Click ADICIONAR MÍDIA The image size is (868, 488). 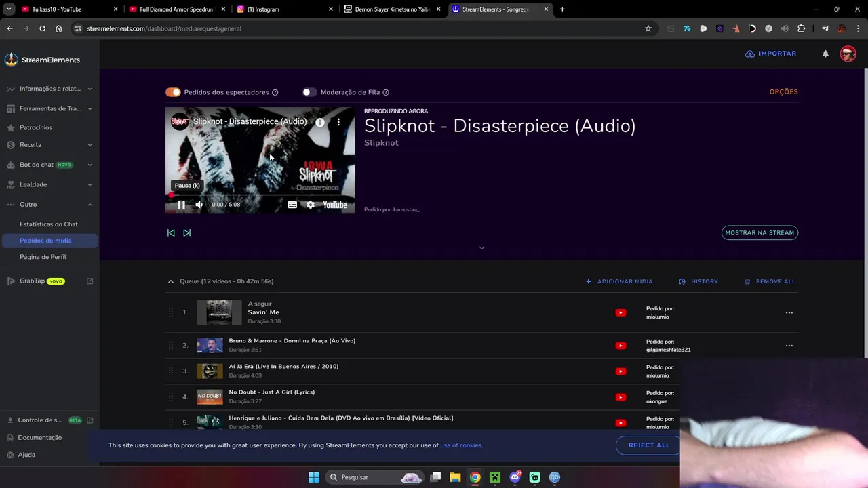coord(619,281)
